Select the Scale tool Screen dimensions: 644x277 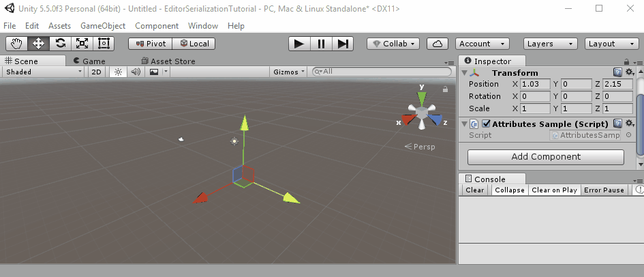pos(82,44)
